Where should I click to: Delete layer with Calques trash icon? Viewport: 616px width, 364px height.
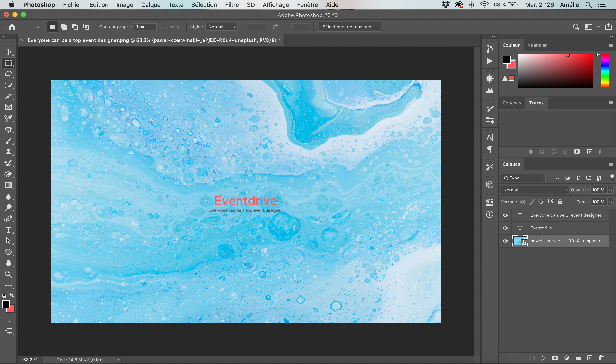[x=601, y=358]
